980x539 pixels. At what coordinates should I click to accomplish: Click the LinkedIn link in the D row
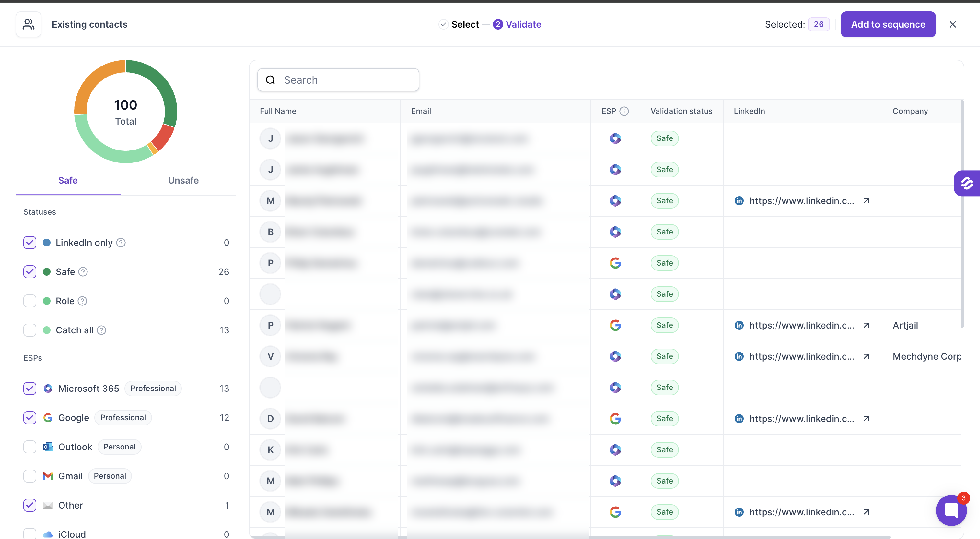[801, 419]
